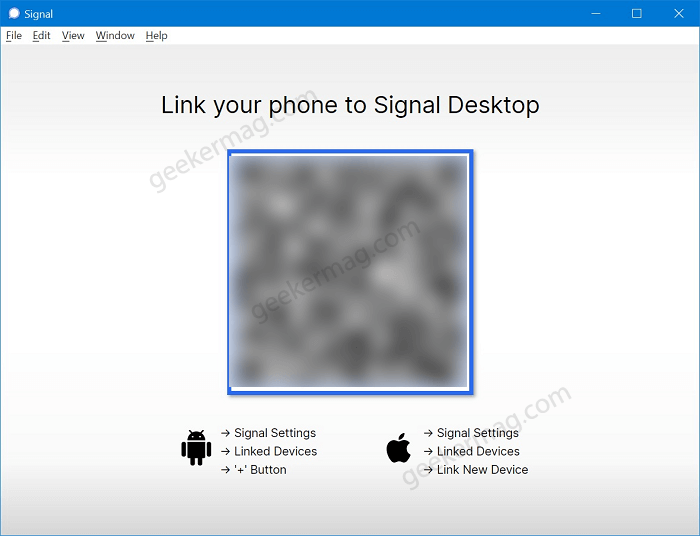Open the Window menu

click(x=115, y=36)
